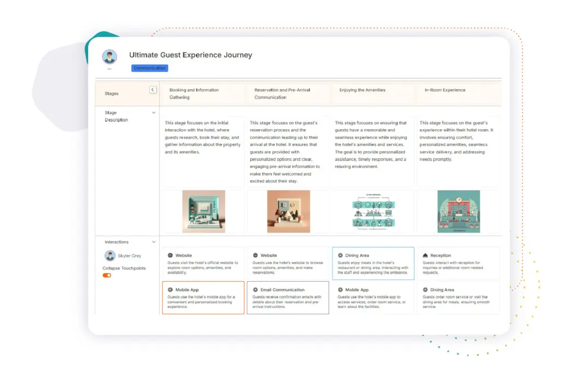Click the Mobile App icon in Enjoying the Amenities

click(x=339, y=290)
